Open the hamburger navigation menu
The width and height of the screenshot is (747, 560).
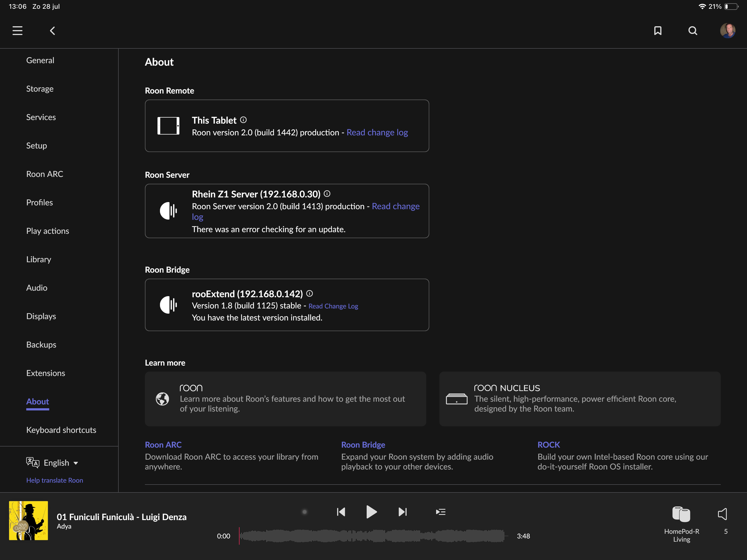click(x=17, y=31)
